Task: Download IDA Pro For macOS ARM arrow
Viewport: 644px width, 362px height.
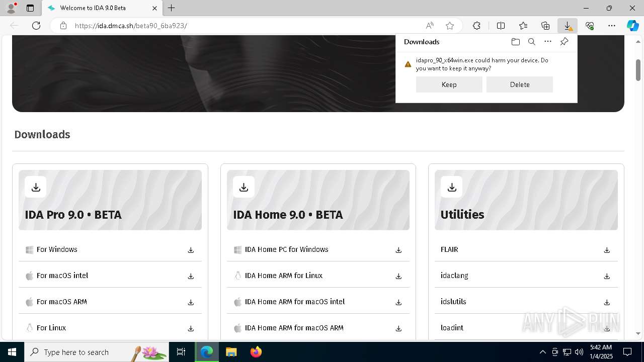Action: 191,302
